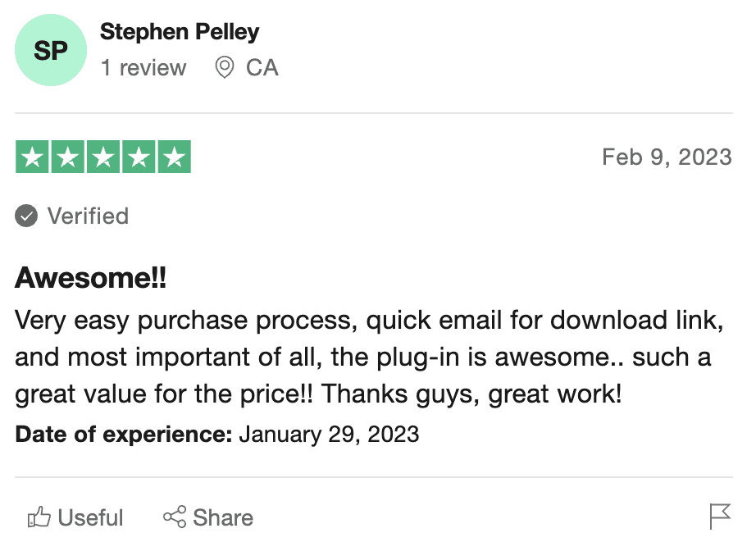
Task: Open the Verified label details
Action: [x=88, y=216]
